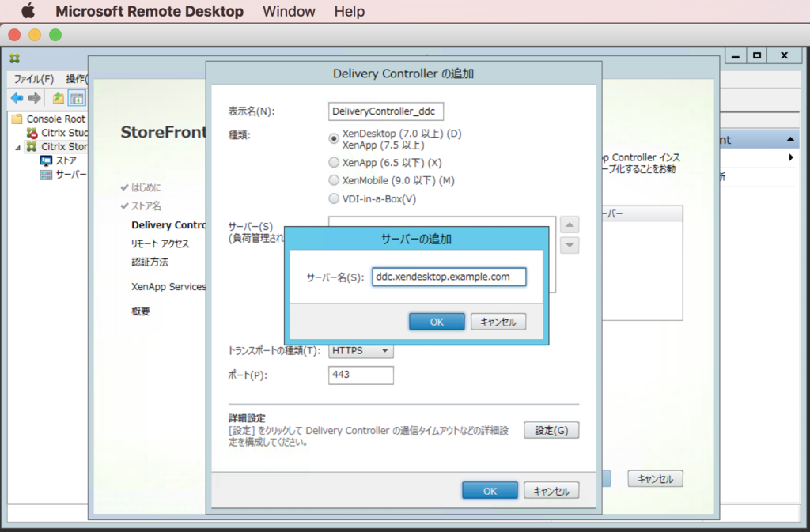
Task: Click the サーバー server icon in tree
Action: point(46,175)
